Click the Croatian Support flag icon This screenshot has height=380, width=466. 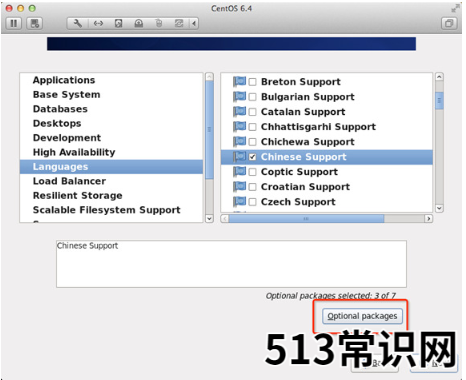(239, 186)
